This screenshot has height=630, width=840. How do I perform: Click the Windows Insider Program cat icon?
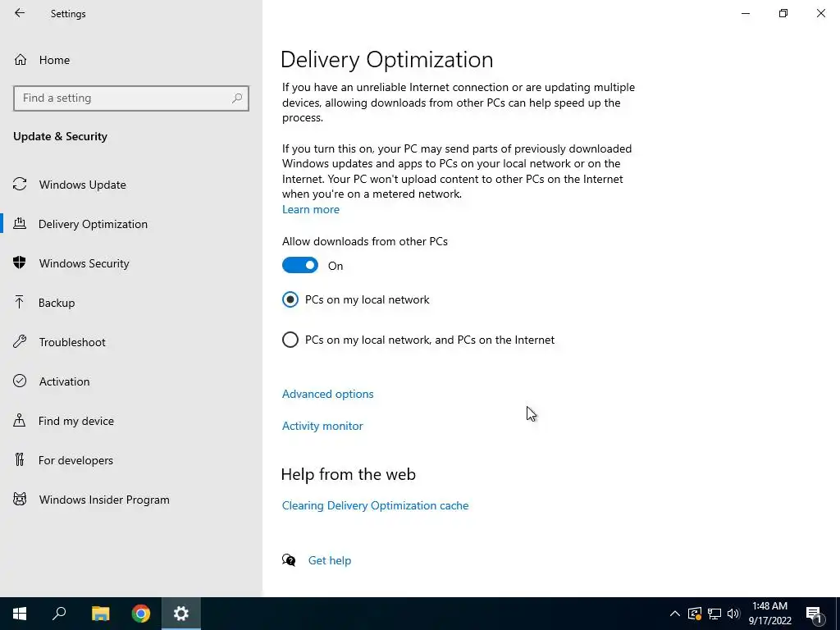click(x=20, y=500)
